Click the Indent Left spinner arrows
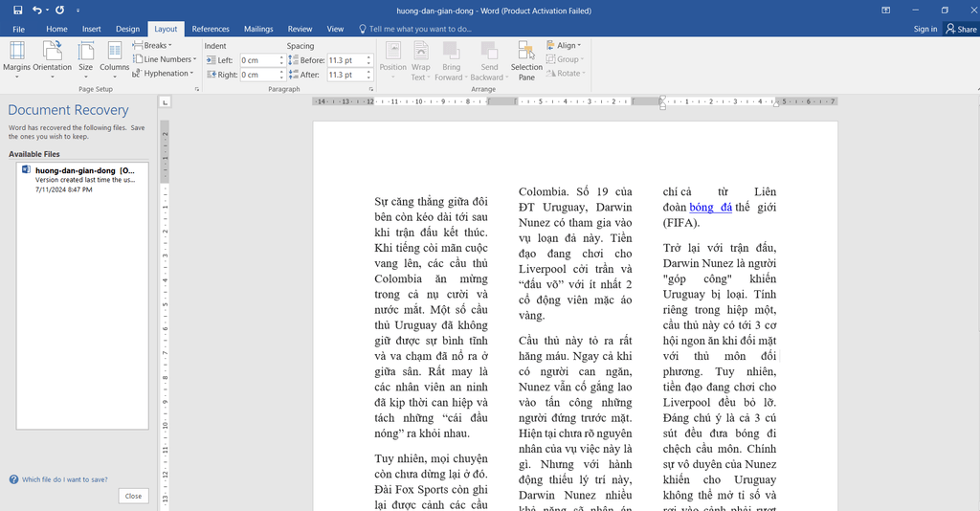This screenshot has height=511, width=980. tap(281, 60)
